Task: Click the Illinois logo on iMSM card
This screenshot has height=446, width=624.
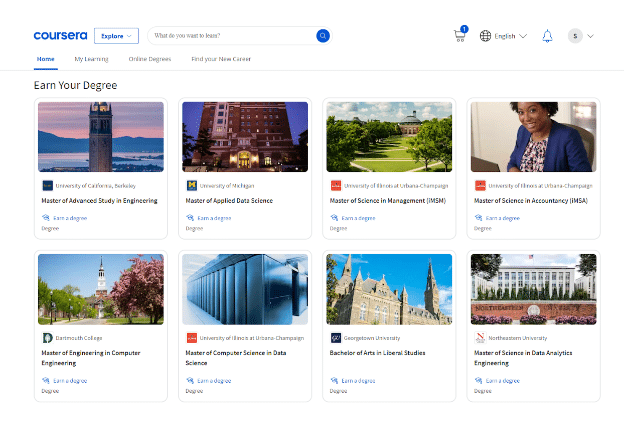Action: 336,185
